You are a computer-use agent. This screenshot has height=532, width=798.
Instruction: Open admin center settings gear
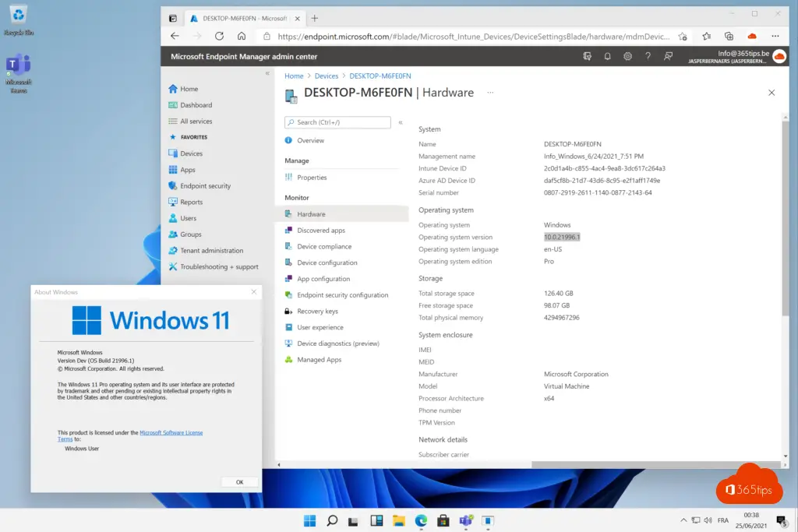tap(627, 56)
